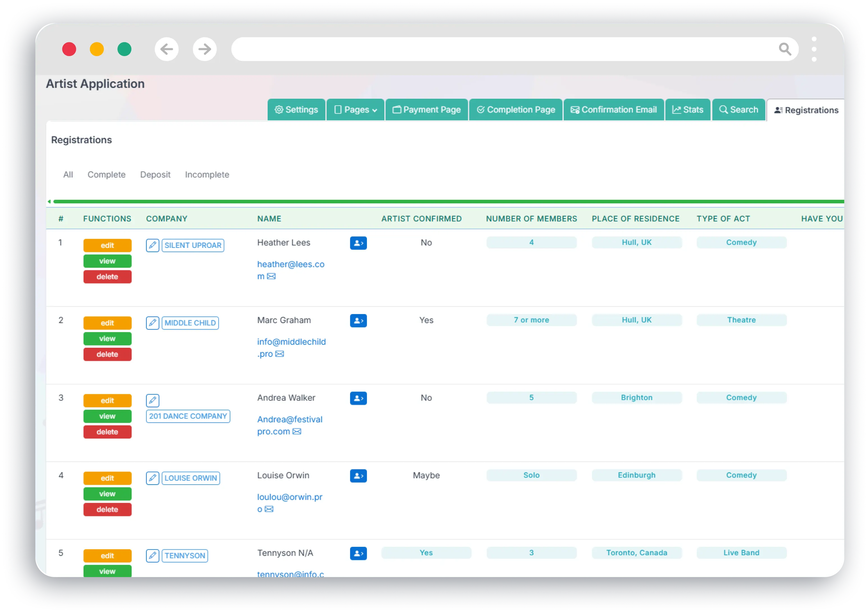The width and height of the screenshot is (868, 613).
Task: Click left arrow of green scrollbar
Action: 49,201
